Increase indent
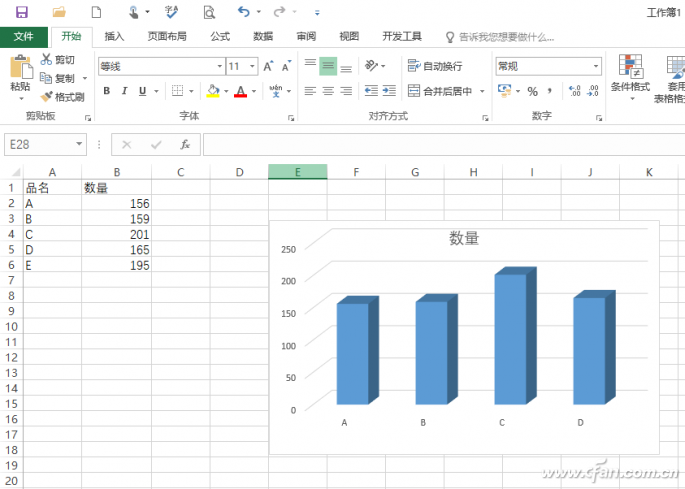Viewport: 685px width, 489px height. coord(389,91)
